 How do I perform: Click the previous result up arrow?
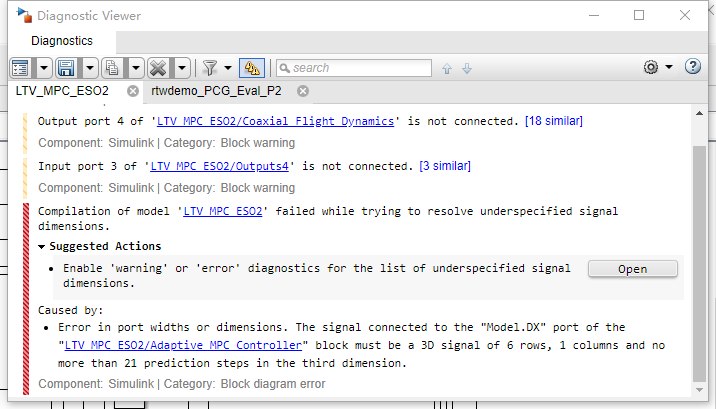click(x=447, y=68)
